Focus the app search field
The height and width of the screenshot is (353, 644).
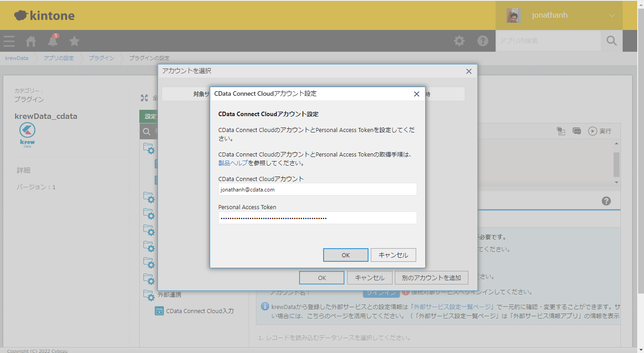[548, 41]
